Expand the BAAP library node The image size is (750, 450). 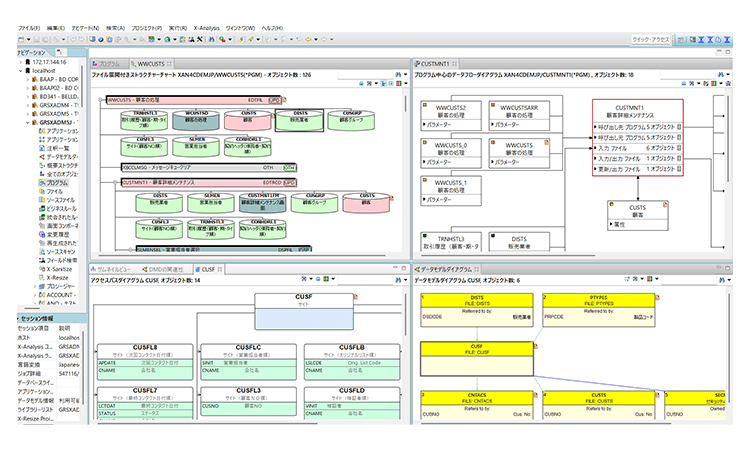[30, 80]
